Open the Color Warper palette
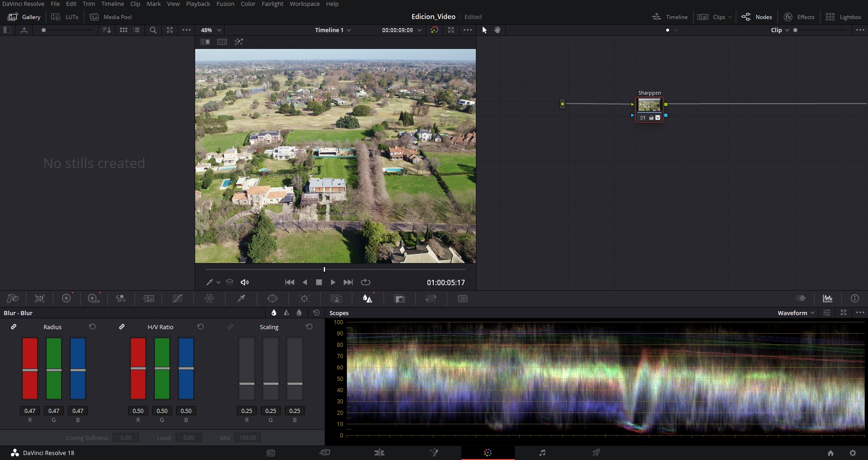This screenshot has height=460, width=868. click(209, 298)
